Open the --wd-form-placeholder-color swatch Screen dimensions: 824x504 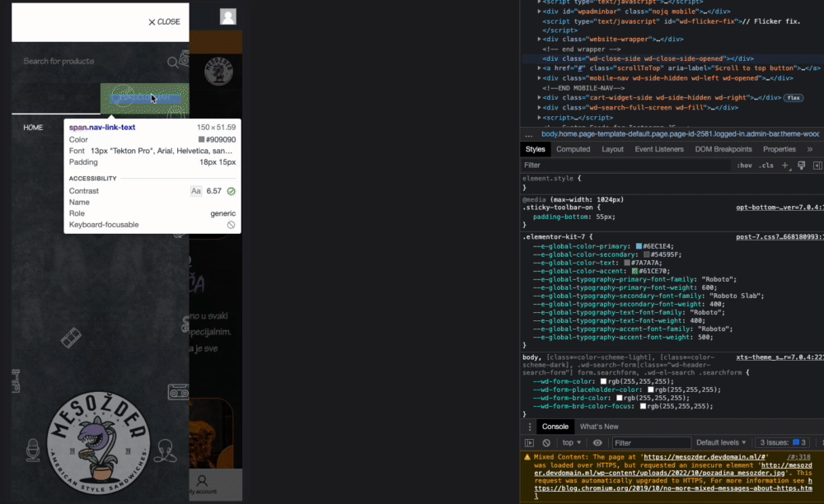pos(651,390)
